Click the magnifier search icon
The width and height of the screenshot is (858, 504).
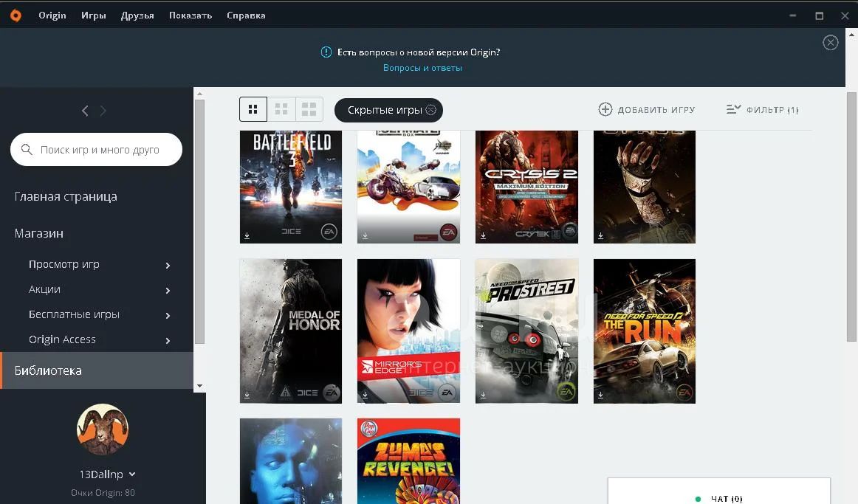coord(27,148)
